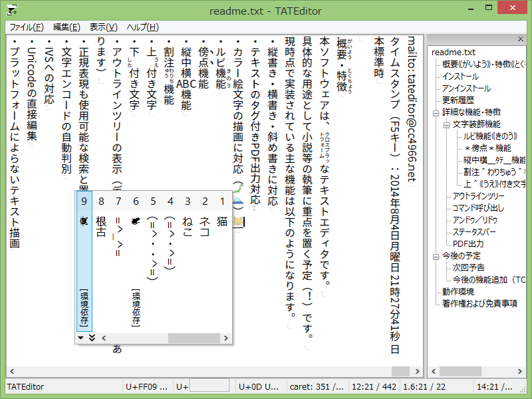Choose IME candidate 4 (=^・^=)
Screen dimensions: 532x399
[x=170, y=261]
